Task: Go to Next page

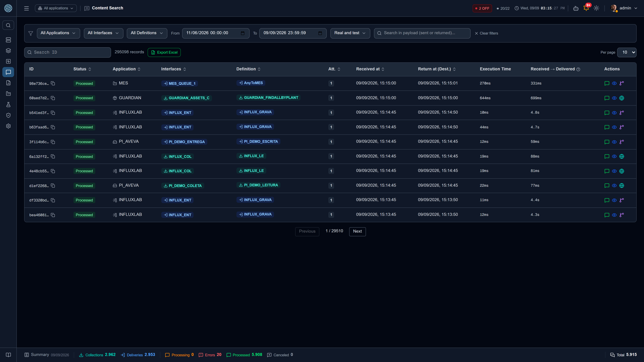Action: 357,231
